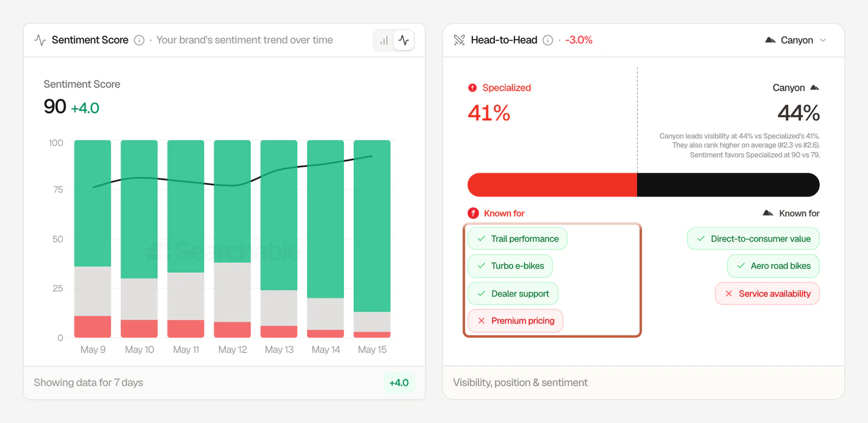Click the May 15 bar

[372, 239]
